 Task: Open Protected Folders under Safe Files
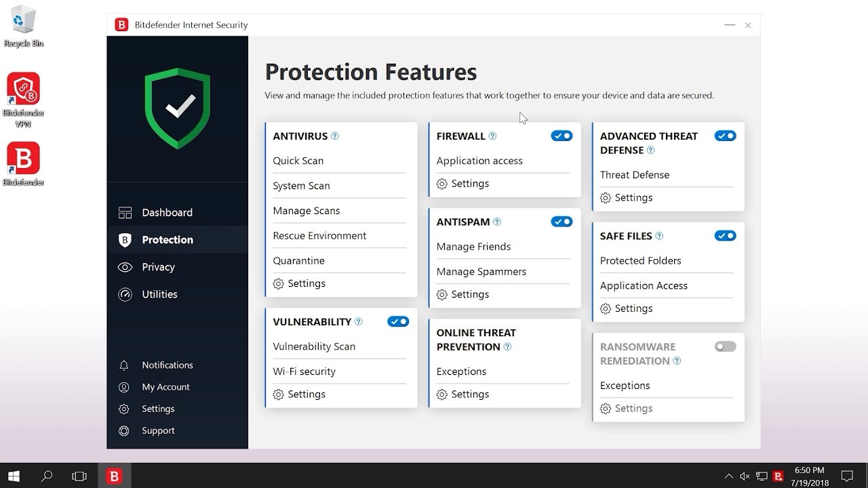pyautogui.click(x=640, y=261)
